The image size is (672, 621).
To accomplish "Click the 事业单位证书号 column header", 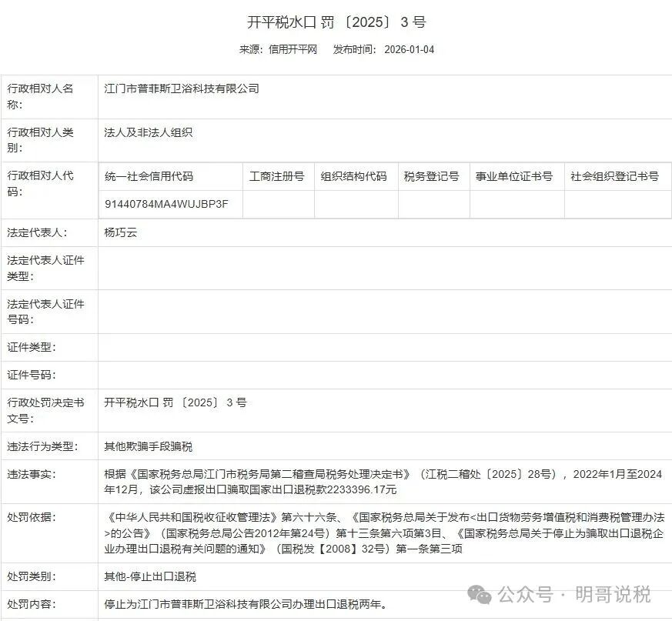I will 514,175.
